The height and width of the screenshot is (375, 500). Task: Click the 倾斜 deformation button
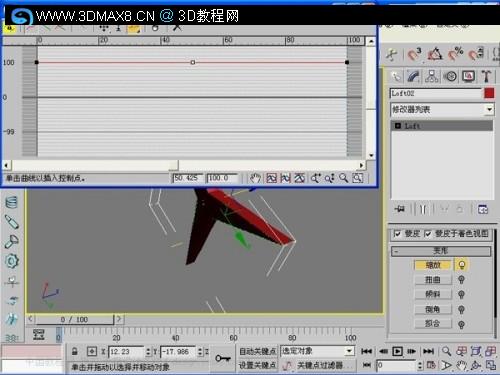[433, 294]
